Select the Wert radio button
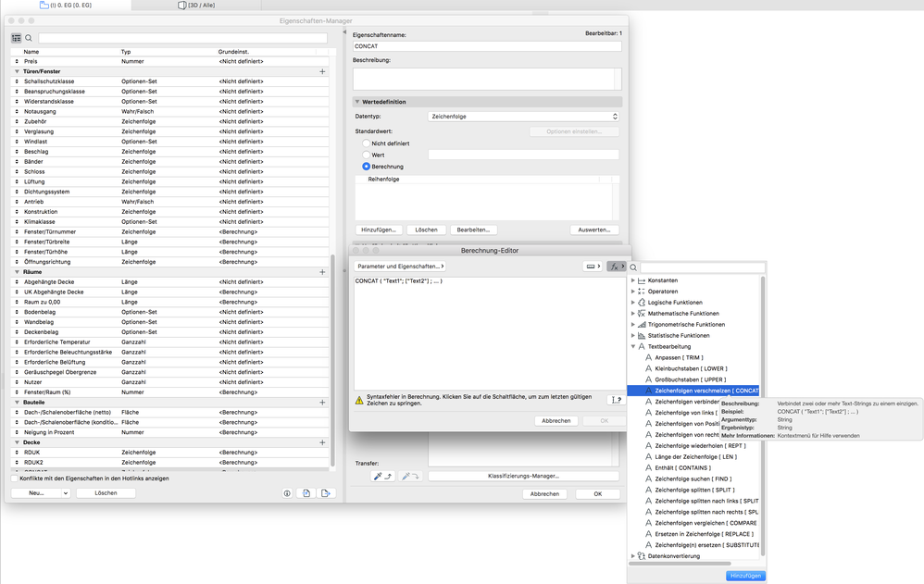The image size is (924, 584). (x=366, y=155)
